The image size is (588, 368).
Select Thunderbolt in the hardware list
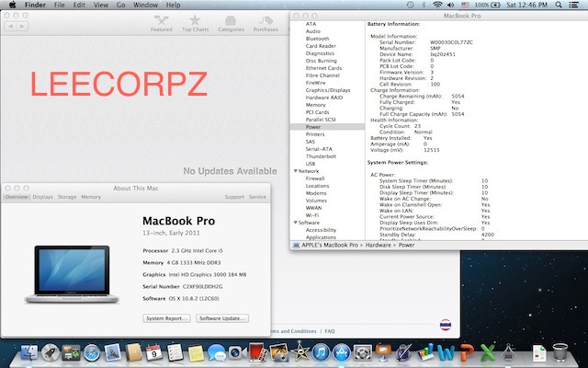point(321,156)
